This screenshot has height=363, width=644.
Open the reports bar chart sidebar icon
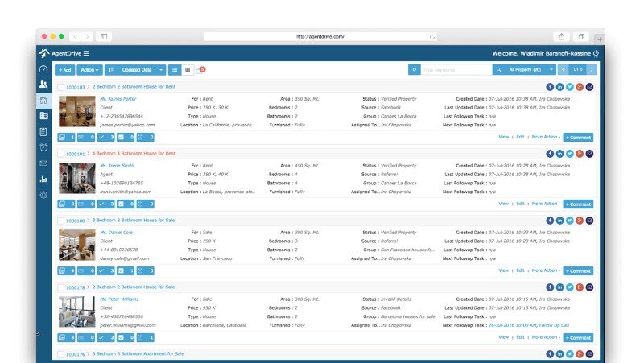click(43, 179)
